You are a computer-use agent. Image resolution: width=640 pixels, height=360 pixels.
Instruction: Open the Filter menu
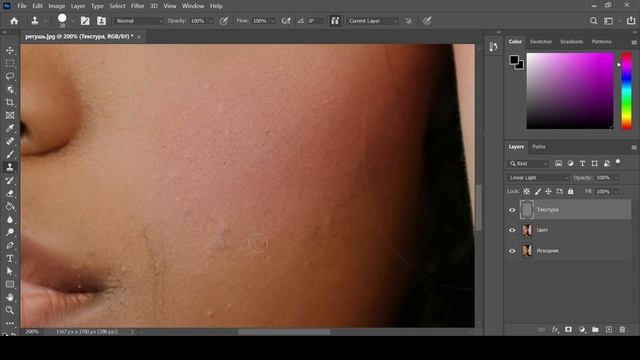(138, 6)
